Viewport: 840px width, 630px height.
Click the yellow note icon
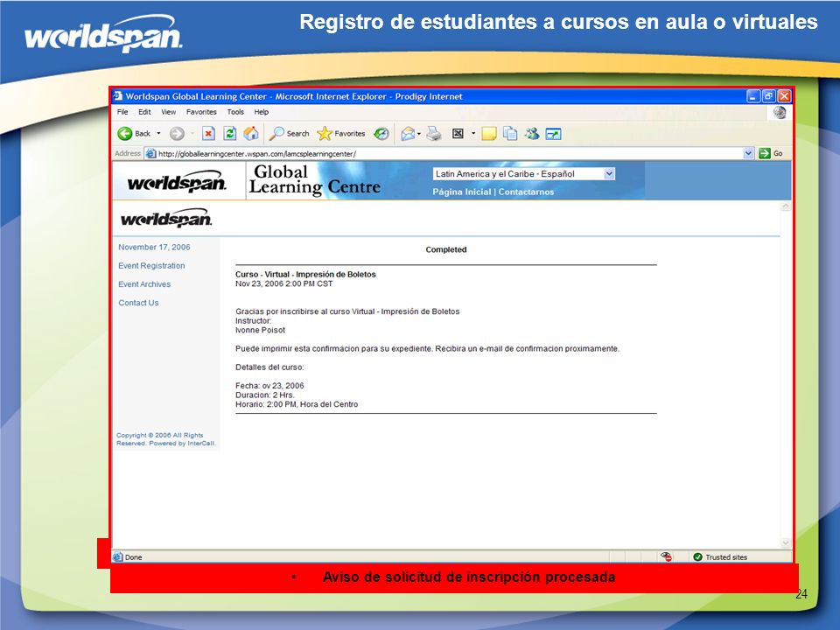click(489, 133)
